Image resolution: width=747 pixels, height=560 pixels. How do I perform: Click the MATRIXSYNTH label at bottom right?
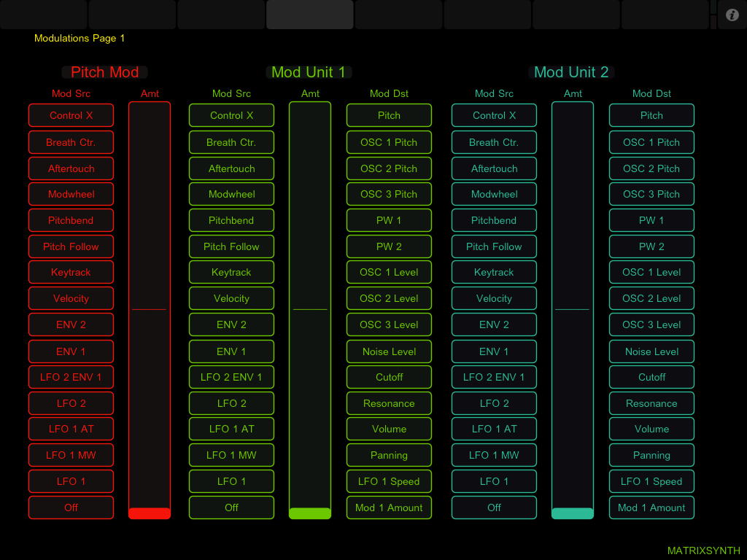click(x=703, y=551)
